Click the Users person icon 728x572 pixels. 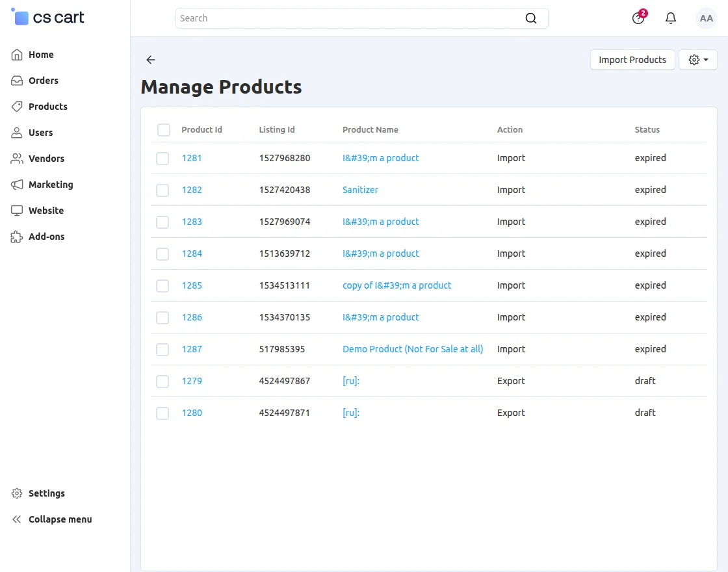click(x=17, y=133)
